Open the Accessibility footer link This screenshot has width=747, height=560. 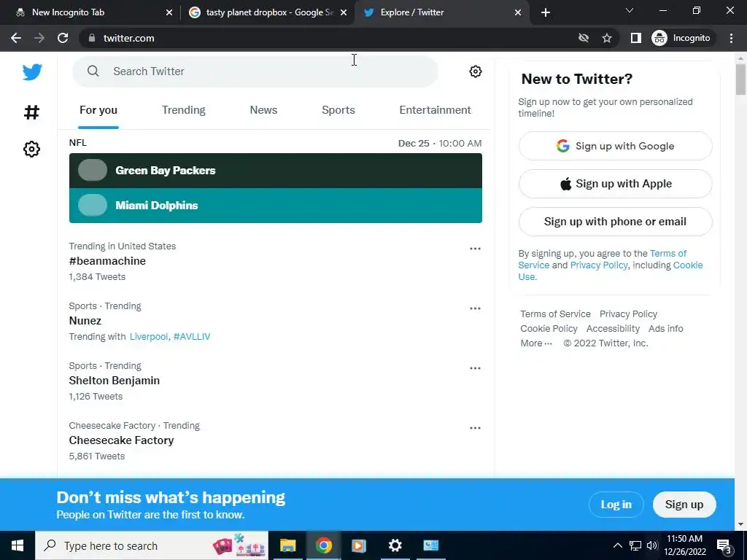coord(613,329)
